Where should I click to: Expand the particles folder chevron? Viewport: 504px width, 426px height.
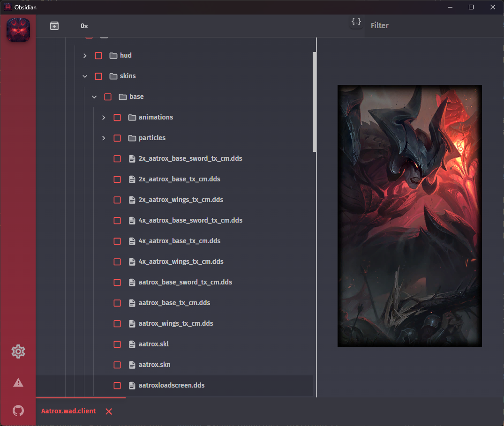[x=104, y=138]
